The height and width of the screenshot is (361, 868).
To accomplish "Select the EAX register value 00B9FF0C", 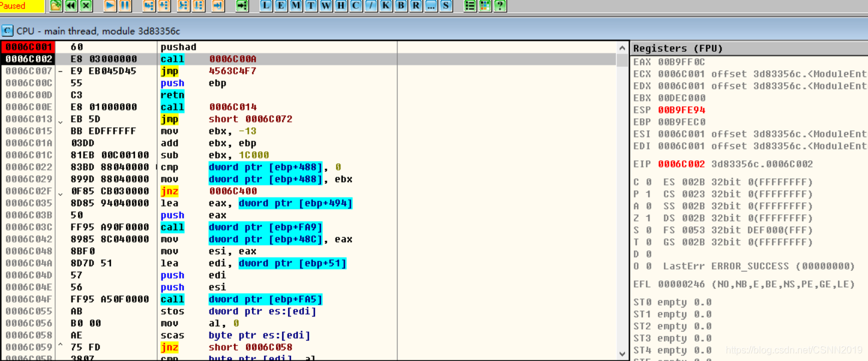I will point(681,62).
